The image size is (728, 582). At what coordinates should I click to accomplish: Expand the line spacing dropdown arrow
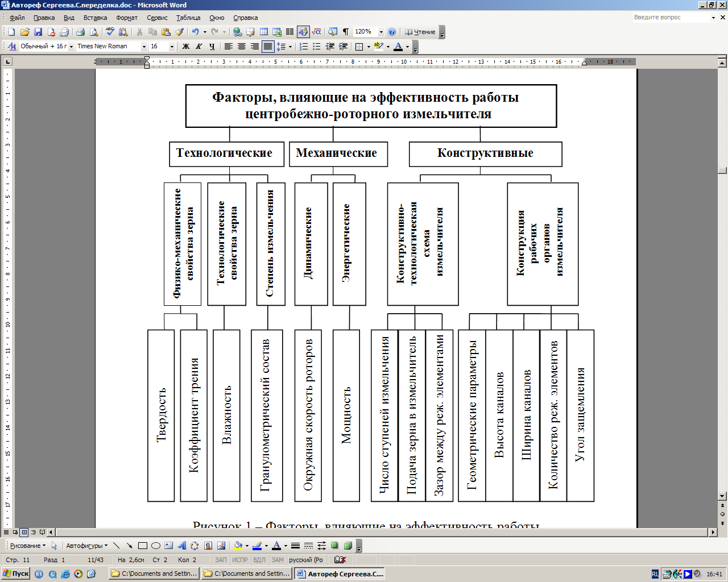[x=290, y=47]
